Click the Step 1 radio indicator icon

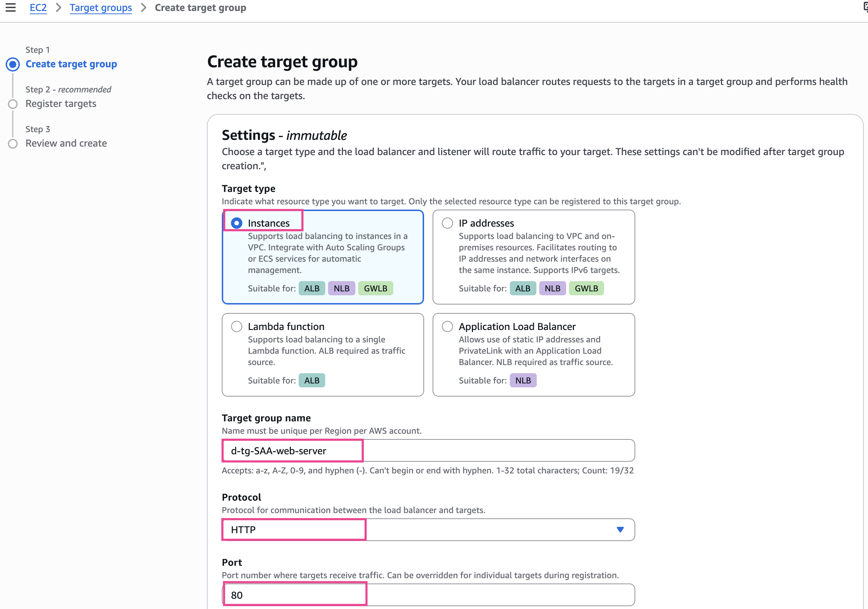click(x=13, y=64)
